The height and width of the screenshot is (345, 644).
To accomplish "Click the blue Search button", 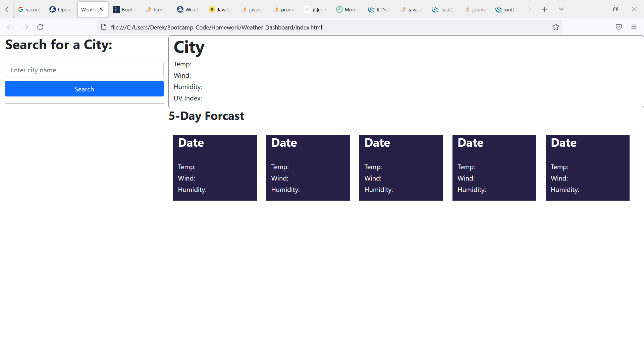I will tap(84, 89).
